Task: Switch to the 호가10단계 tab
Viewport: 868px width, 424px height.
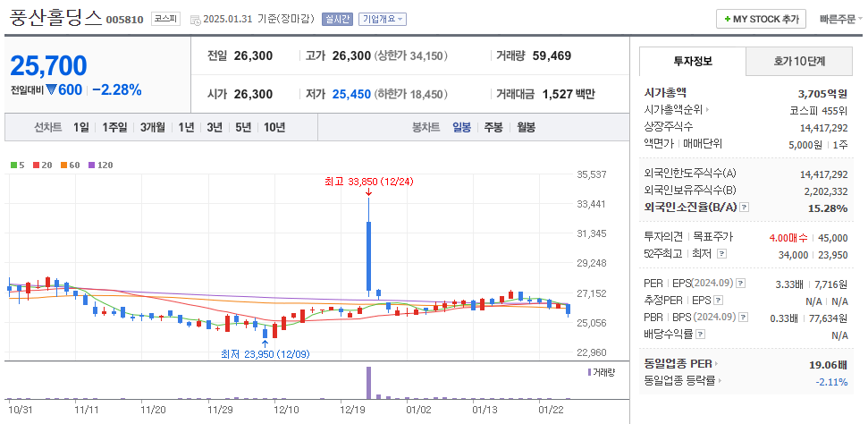Action: tap(799, 61)
